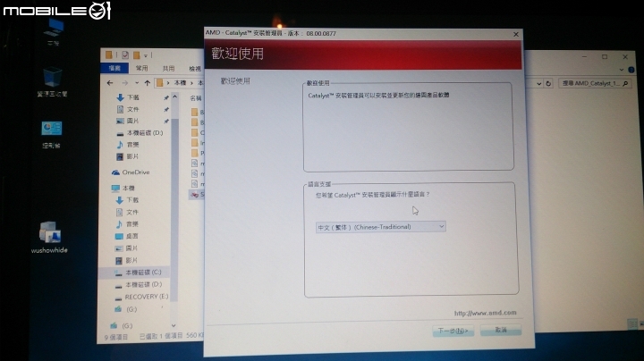Open the wushowhide desktop icon
Image resolution: width=644 pixels, height=361 pixels.
tap(49, 237)
